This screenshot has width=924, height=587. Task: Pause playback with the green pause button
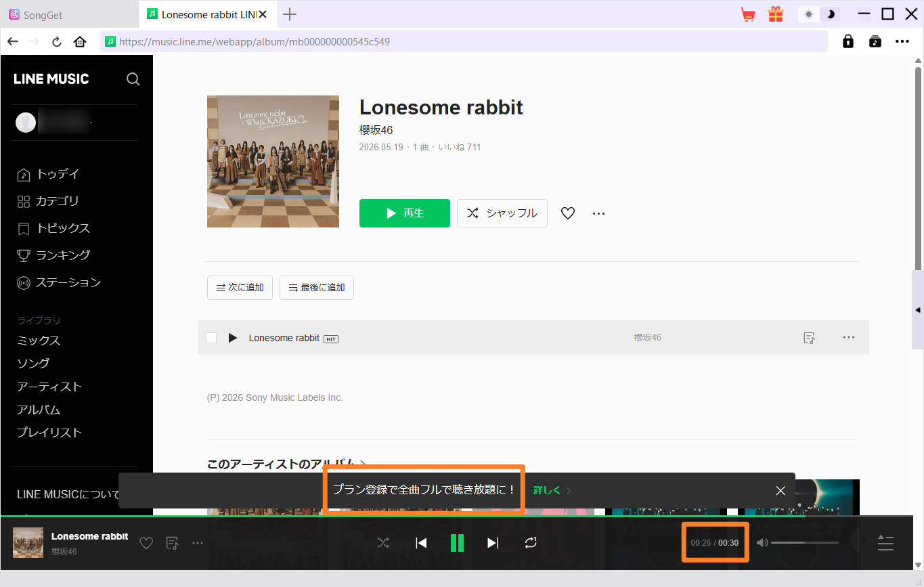(x=457, y=543)
